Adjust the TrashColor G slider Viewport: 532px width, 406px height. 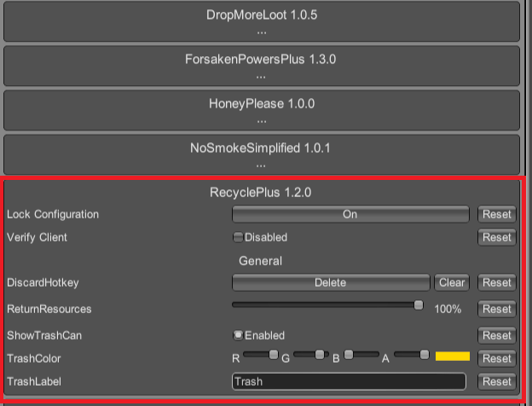coord(311,355)
